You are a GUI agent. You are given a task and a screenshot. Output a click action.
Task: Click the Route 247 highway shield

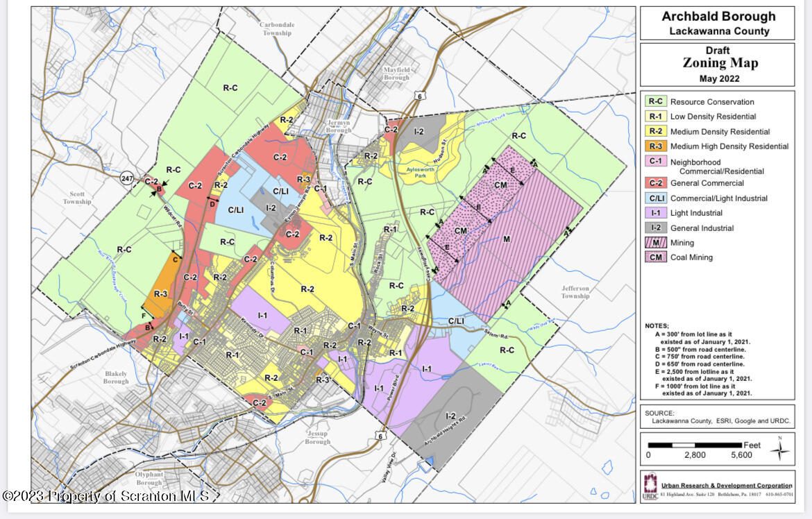126,178
